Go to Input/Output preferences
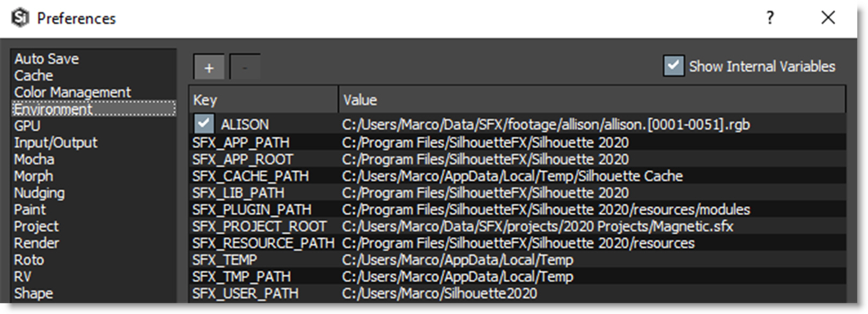Screen dimensions: 868x314 pyautogui.click(x=56, y=143)
